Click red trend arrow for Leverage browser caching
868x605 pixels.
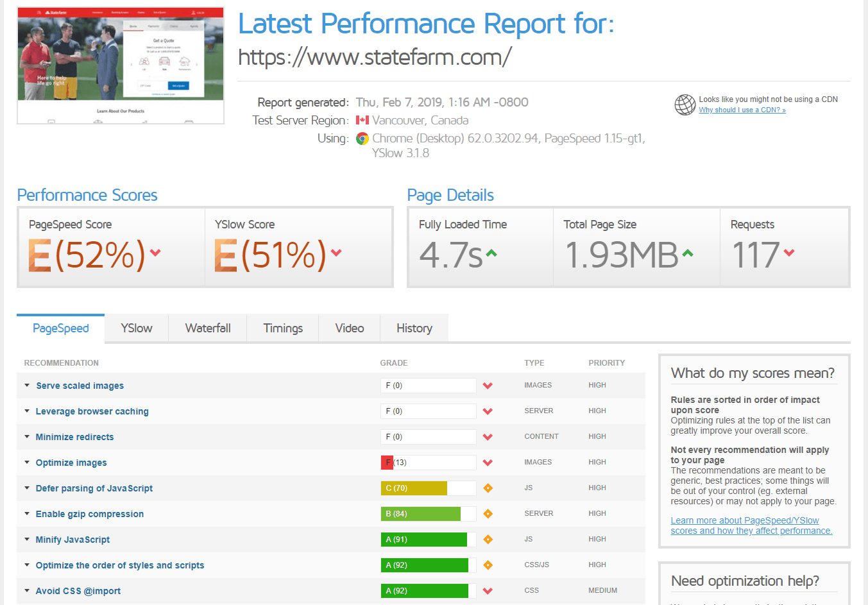488,411
